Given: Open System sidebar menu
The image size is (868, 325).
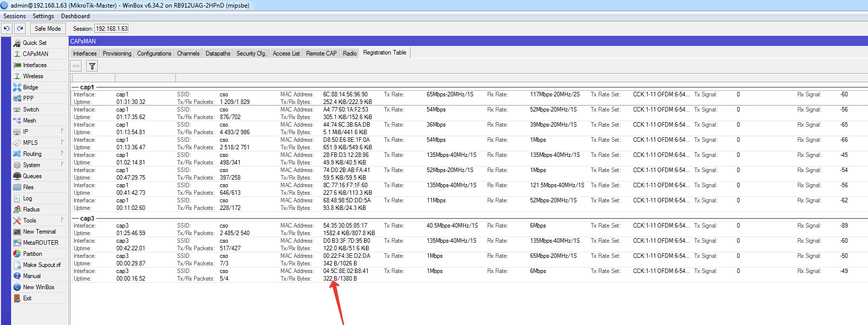Looking at the screenshot, I should tap(31, 165).
